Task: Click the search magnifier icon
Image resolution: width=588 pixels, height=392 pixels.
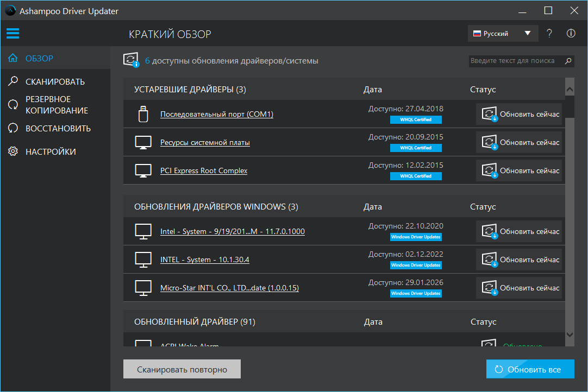Action: (568, 61)
